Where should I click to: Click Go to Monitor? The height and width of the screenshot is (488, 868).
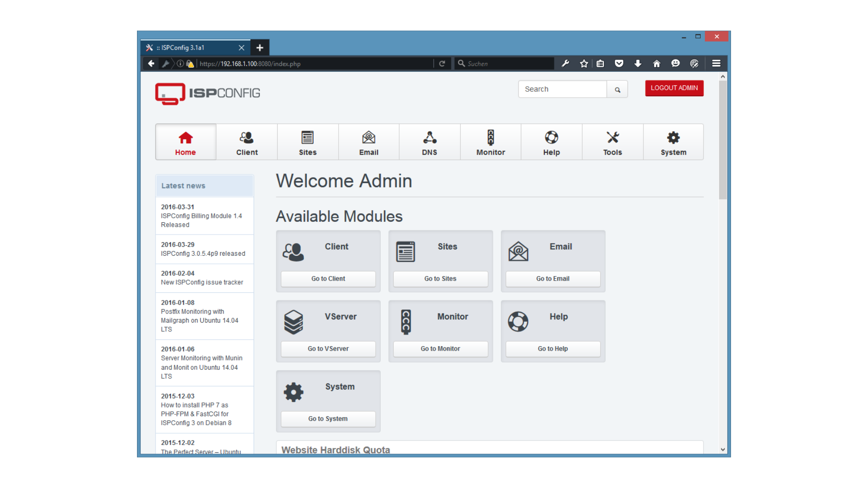click(440, 348)
